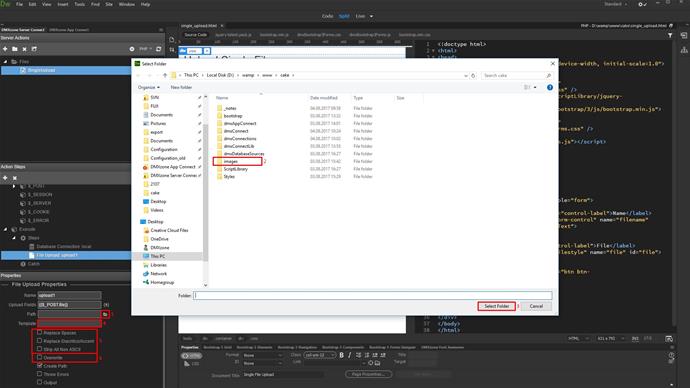Sort file list by Date modified column
The image size is (690, 388).
click(x=323, y=98)
